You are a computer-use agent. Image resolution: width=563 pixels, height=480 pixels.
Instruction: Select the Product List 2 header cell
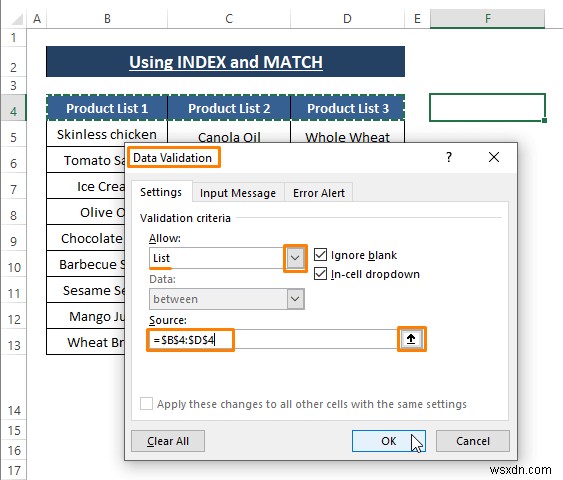click(229, 108)
